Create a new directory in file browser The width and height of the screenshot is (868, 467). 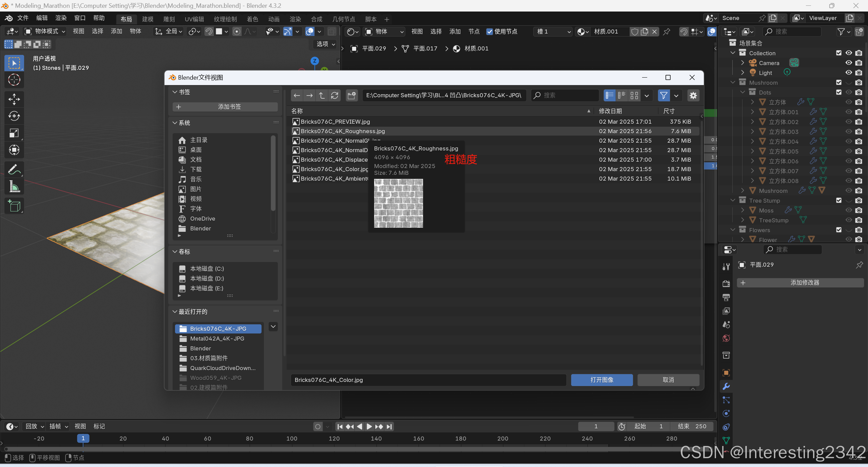(352, 96)
